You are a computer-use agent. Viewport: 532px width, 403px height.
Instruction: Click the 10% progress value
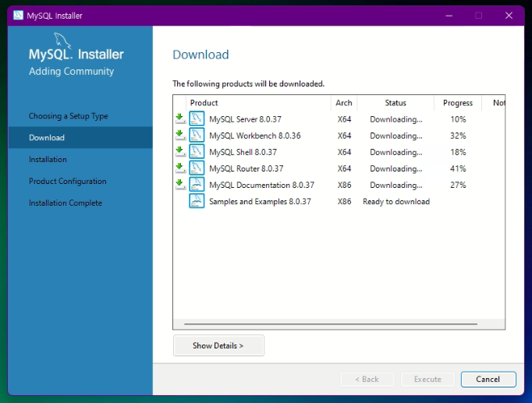tap(458, 119)
